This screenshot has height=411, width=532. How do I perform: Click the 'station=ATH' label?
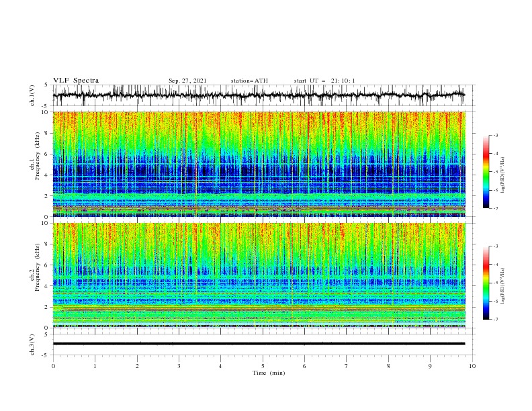(x=249, y=81)
